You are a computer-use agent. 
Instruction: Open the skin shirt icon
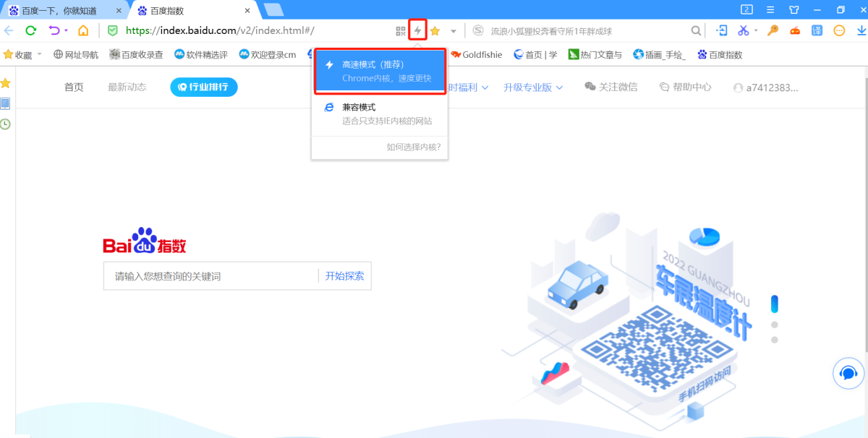pyautogui.click(x=794, y=9)
